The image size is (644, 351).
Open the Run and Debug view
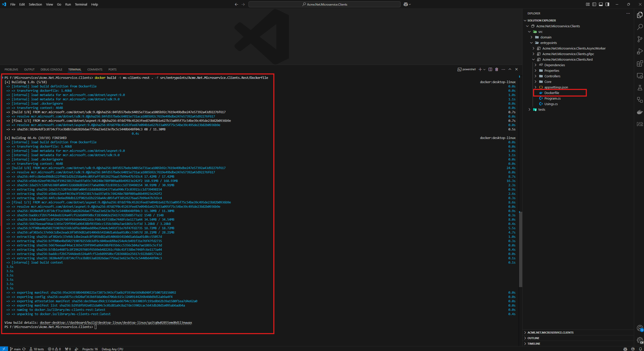coord(640,51)
